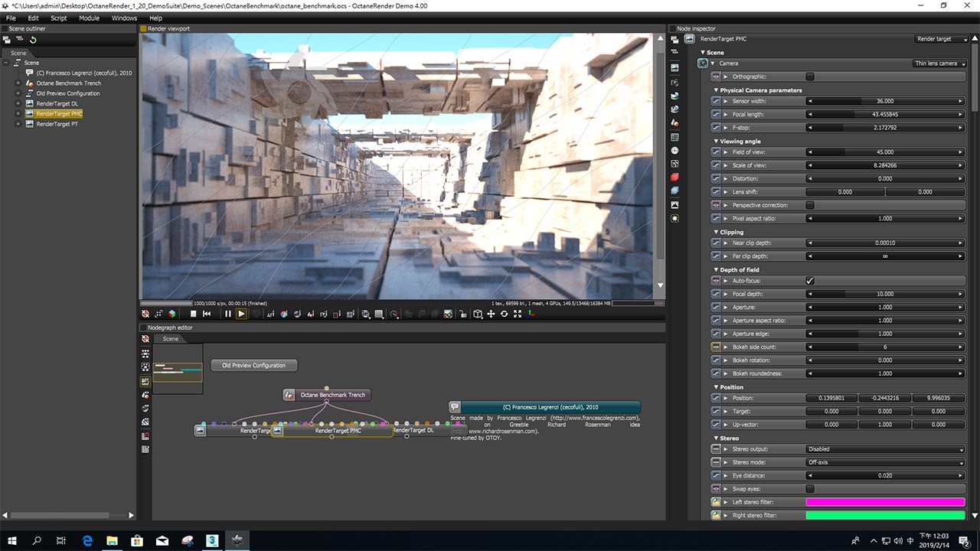980x551 pixels.
Task: Select the Old Preview Configuration node
Action: [253, 366]
